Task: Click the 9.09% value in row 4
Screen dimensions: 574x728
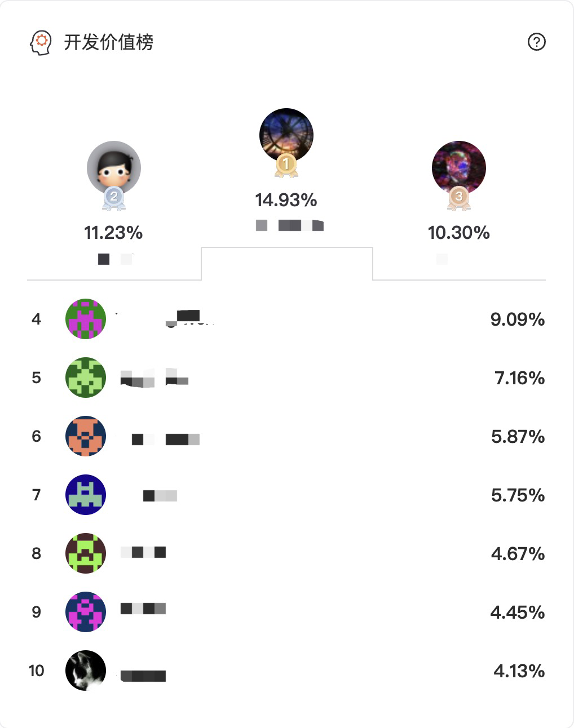Action: pos(517,319)
